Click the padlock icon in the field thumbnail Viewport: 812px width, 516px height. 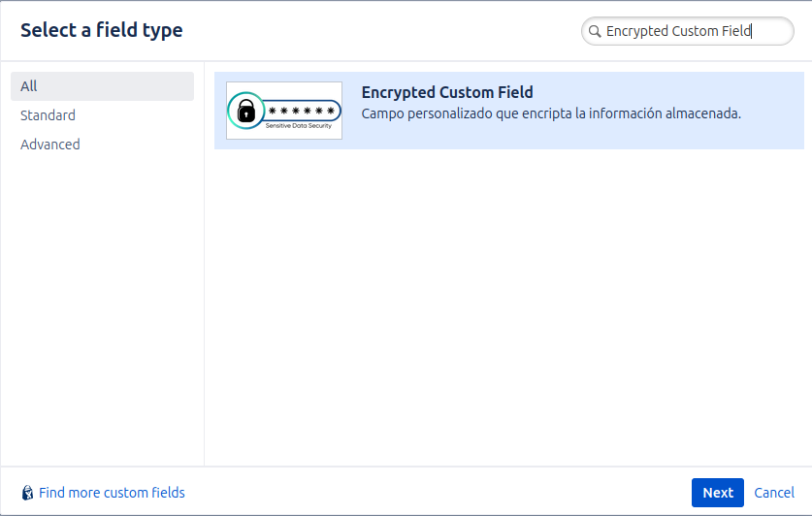(x=247, y=112)
